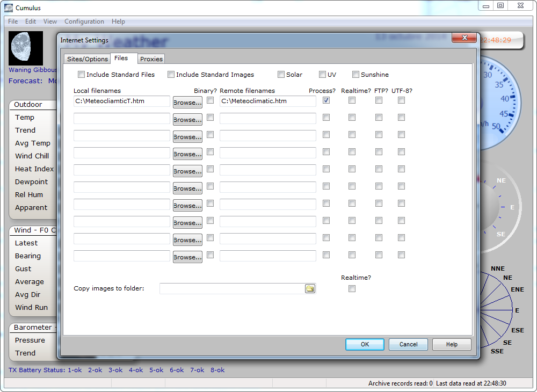The image size is (537, 392).
Task: Browse for the first local filename
Action: point(187,102)
